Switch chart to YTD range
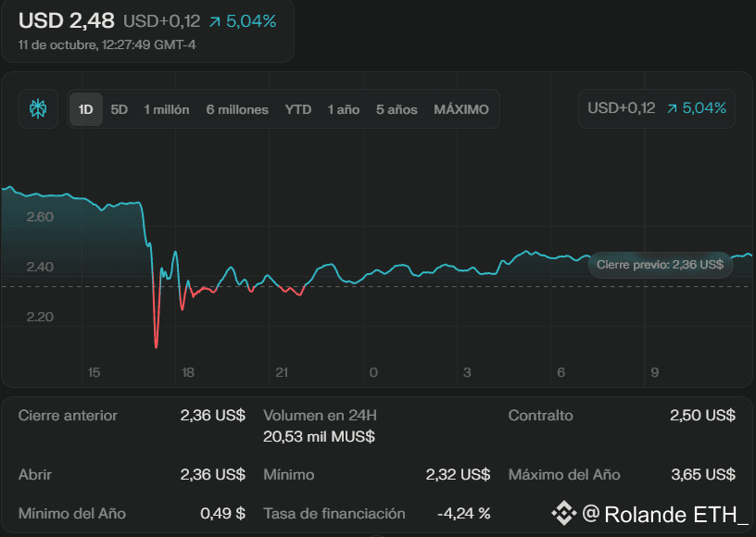The height and width of the screenshot is (537, 756). 298,109
